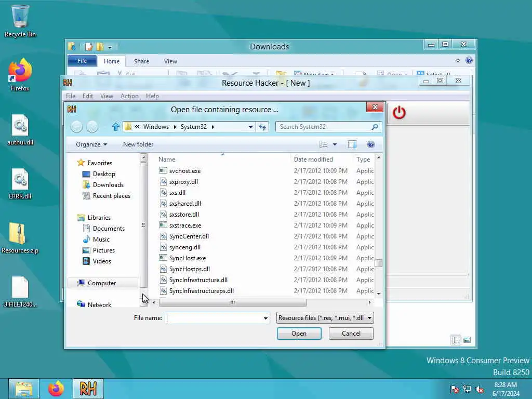Open Resource Hacker View menu
Screen dimensions: 532x399
(107, 96)
